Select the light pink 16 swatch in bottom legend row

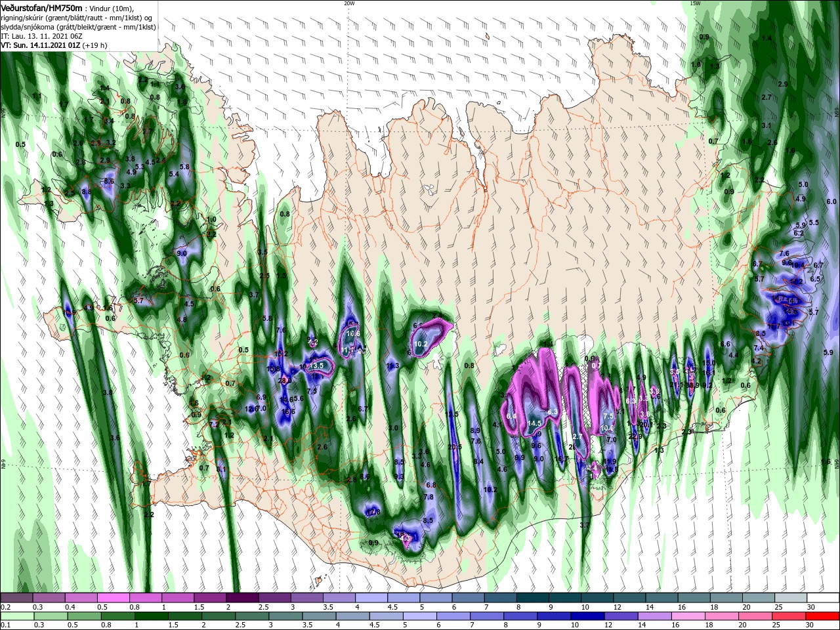[687, 616]
